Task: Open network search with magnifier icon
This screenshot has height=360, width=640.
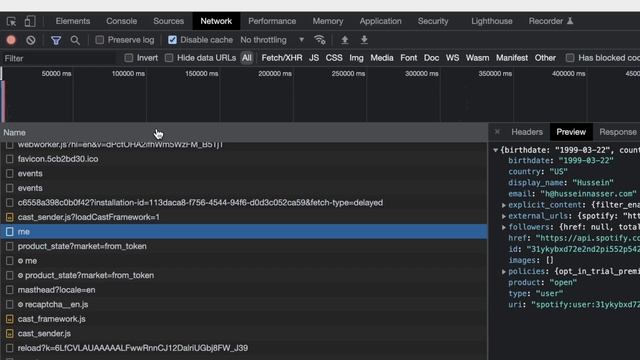Action: [75, 40]
